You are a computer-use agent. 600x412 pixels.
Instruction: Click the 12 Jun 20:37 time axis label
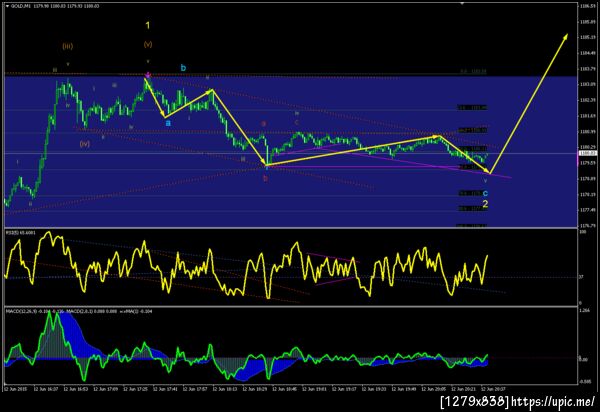494,389
